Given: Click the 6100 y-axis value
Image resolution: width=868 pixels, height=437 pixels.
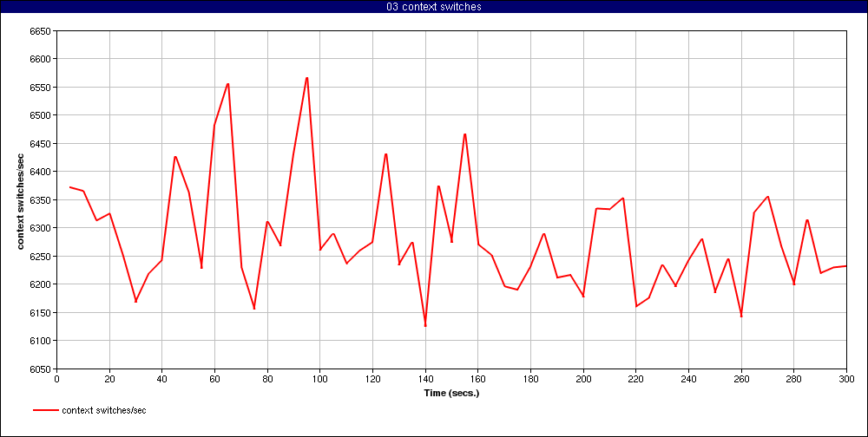Looking at the screenshot, I should coord(40,341).
